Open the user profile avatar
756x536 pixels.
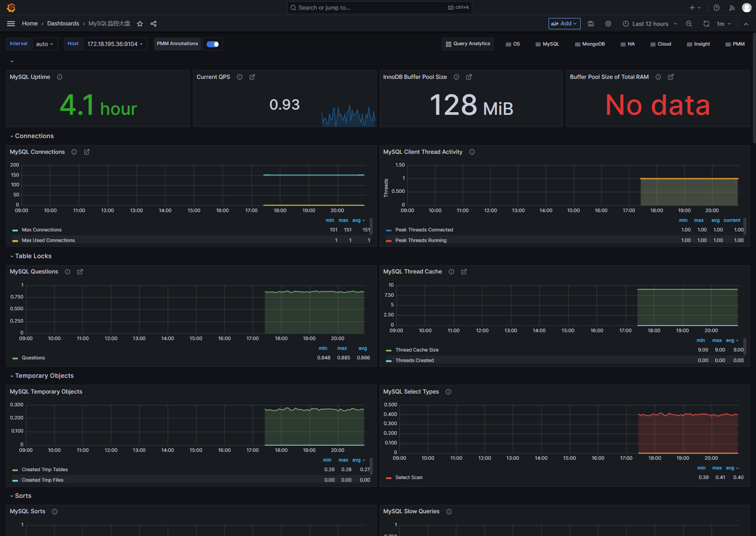(x=746, y=7)
